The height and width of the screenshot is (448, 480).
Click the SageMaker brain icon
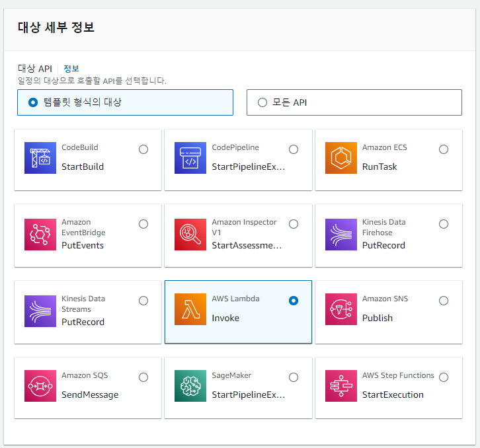point(190,386)
